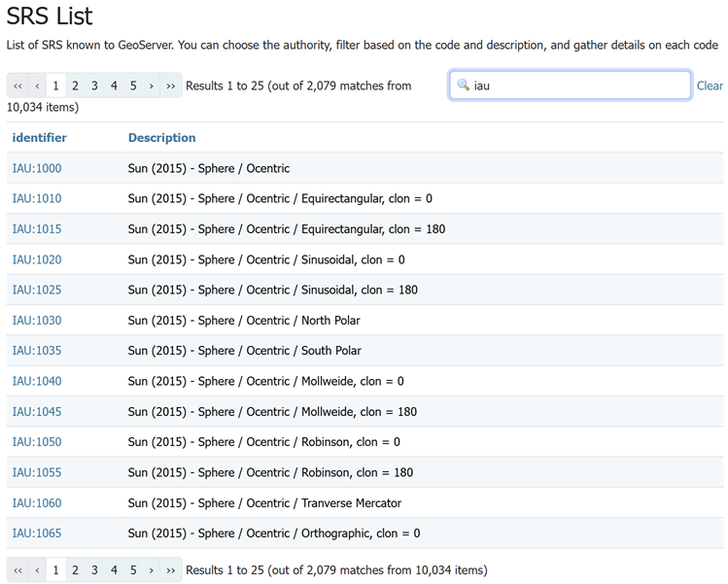Clear the search filter
Viewport: 728px width, 584px height.
[710, 86]
